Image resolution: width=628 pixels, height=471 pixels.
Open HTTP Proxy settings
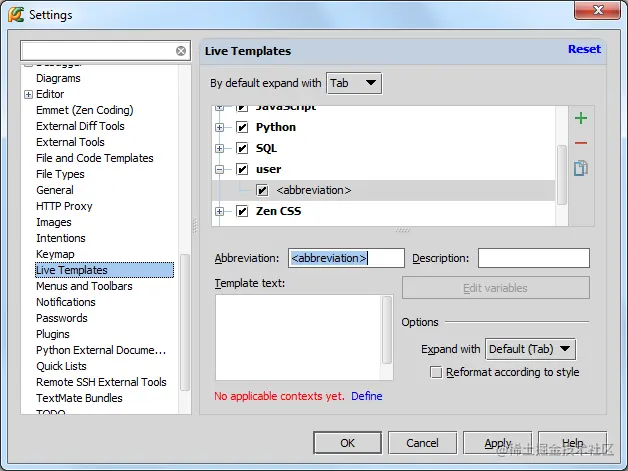(x=64, y=206)
